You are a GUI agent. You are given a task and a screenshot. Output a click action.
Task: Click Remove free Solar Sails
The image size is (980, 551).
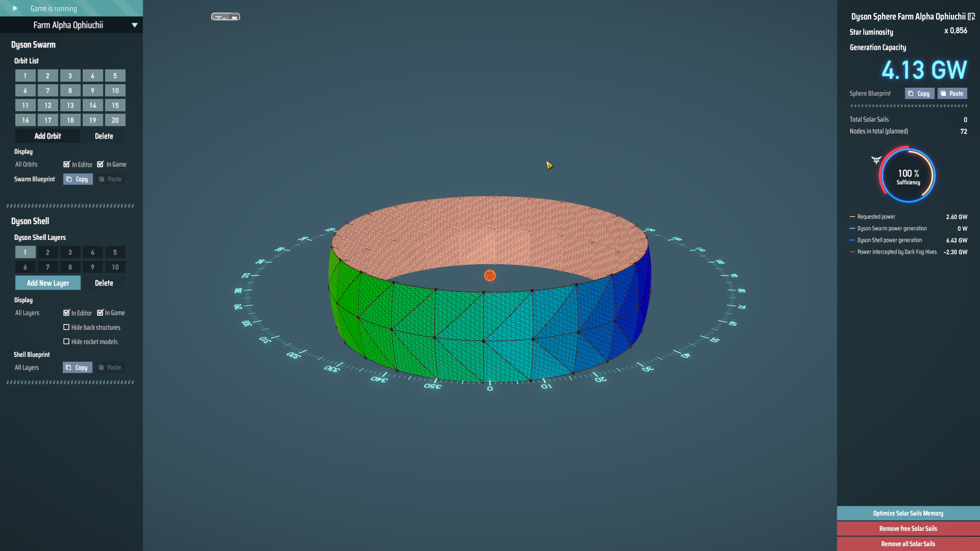point(908,528)
